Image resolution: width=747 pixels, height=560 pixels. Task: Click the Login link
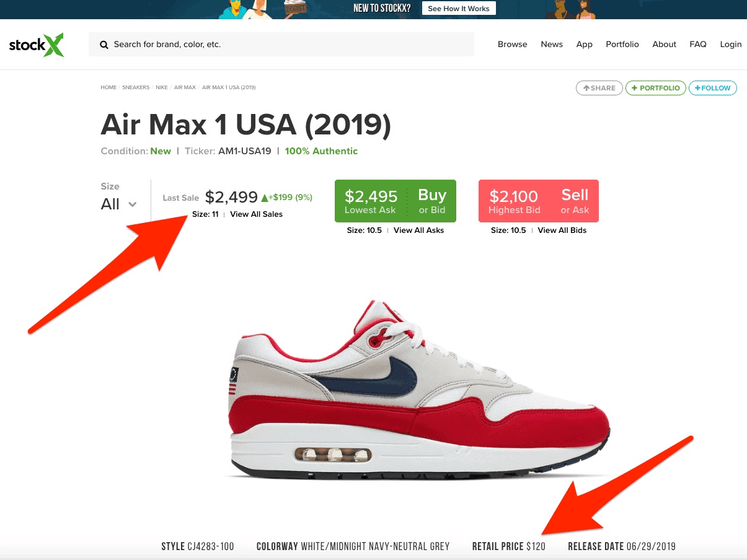(x=731, y=44)
